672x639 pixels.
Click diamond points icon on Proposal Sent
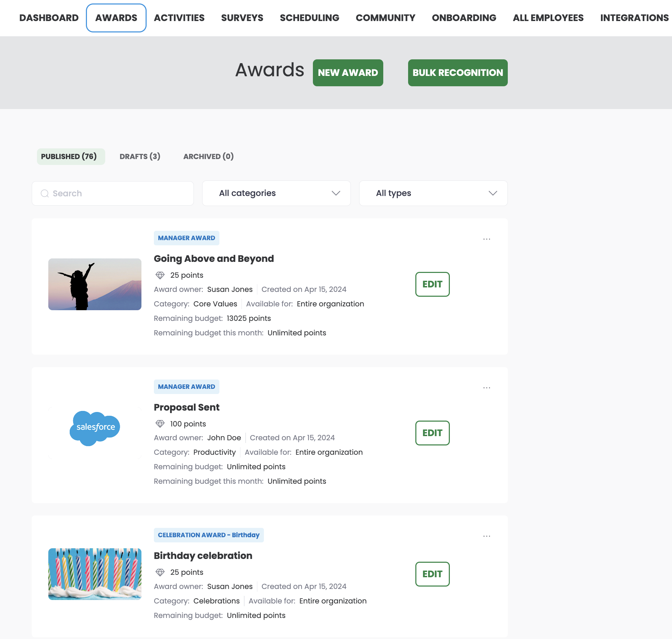point(160,424)
